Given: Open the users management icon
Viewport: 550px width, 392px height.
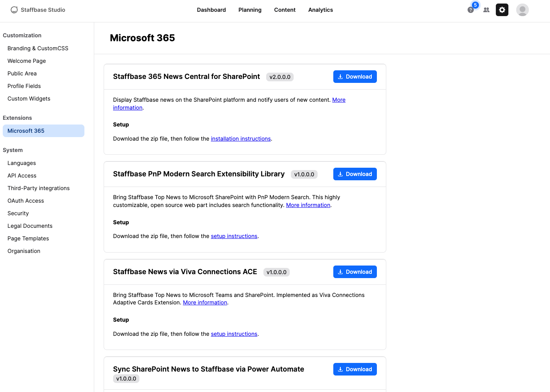Looking at the screenshot, I should 486,10.
